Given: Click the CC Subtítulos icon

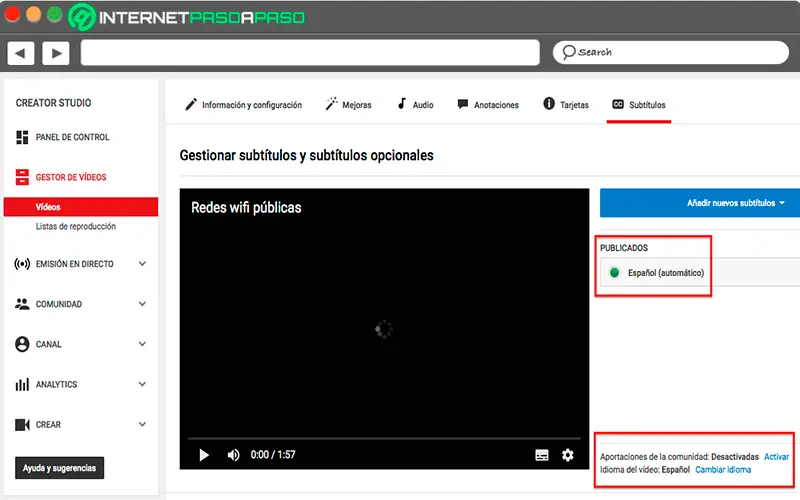Looking at the screenshot, I should point(618,104).
